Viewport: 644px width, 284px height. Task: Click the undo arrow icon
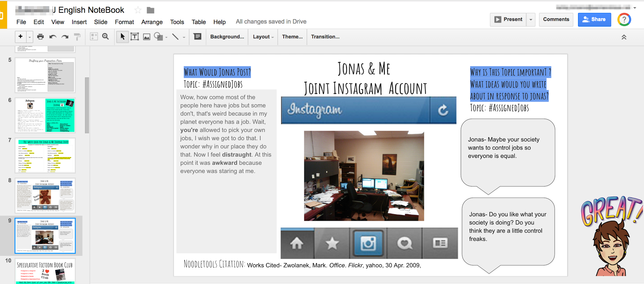tap(53, 37)
